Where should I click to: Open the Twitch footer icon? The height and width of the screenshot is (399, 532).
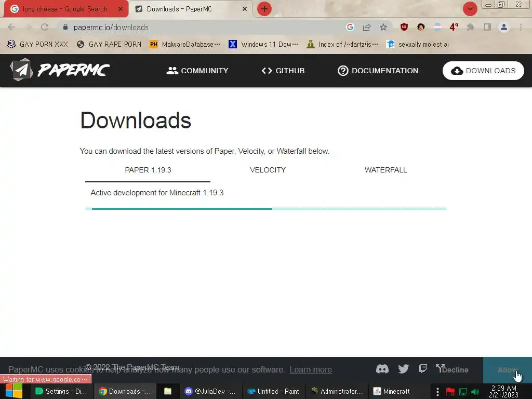click(x=423, y=368)
